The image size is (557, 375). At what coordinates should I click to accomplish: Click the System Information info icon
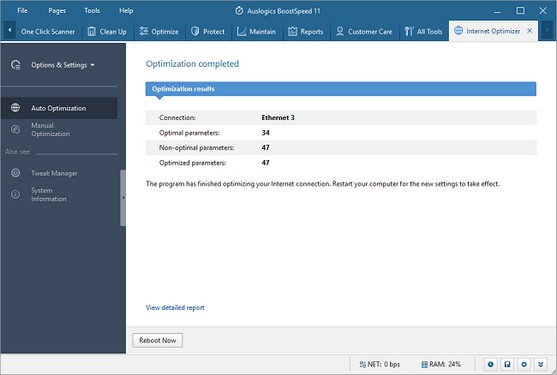click(x=15, y=194)
